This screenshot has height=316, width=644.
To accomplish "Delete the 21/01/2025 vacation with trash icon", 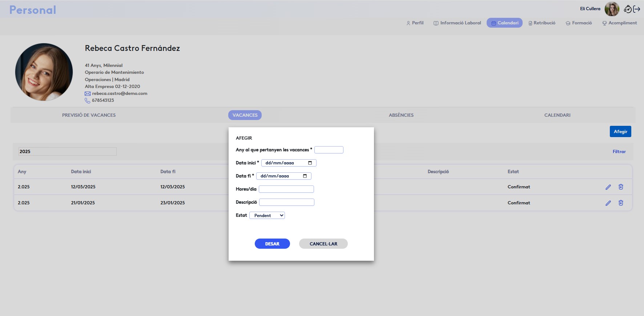I will pyautogui.click(x=621, y=203).
